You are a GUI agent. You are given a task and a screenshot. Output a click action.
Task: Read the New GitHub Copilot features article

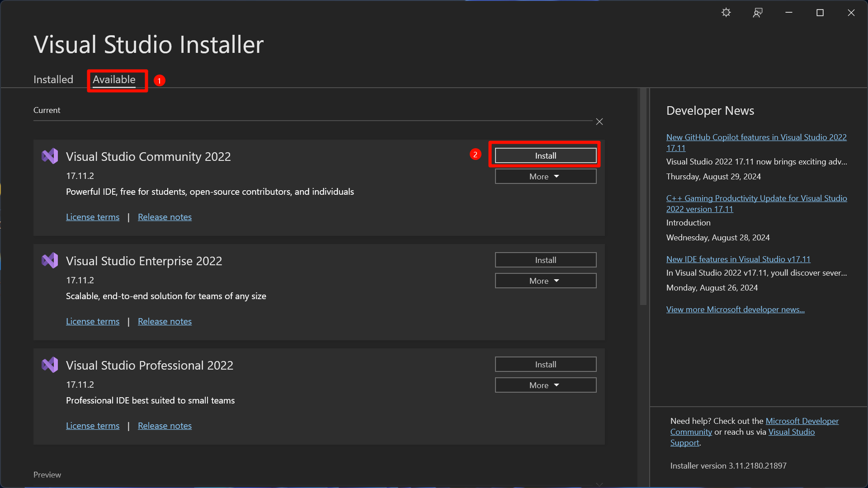[x=756, y=142]
